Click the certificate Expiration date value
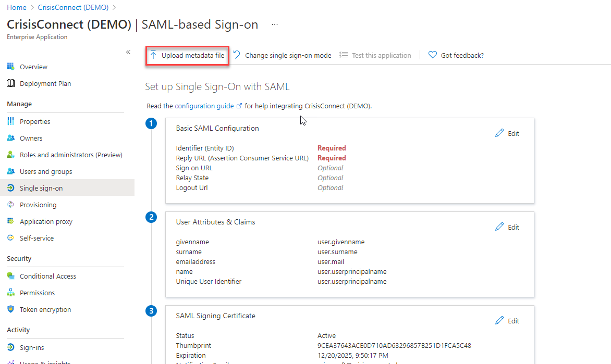This screenshot has height=364, width=611. point(352,356)
